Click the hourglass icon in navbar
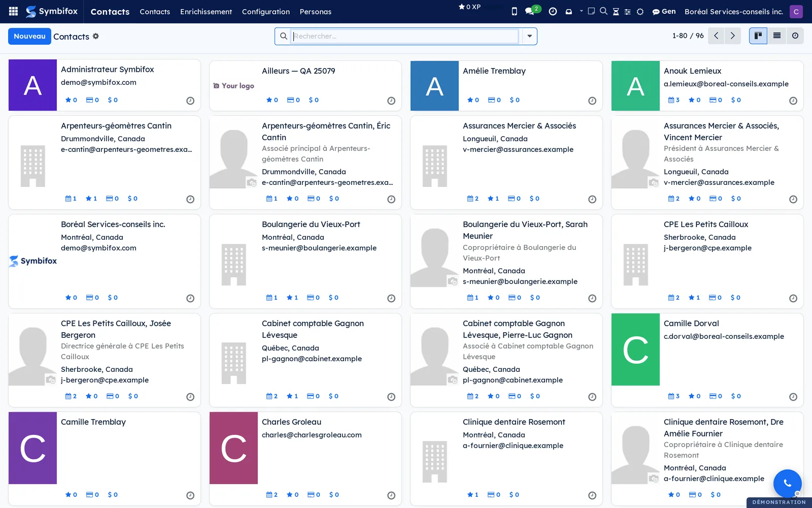Viewport: 812px width, 508px height. [x=616, y=11]
